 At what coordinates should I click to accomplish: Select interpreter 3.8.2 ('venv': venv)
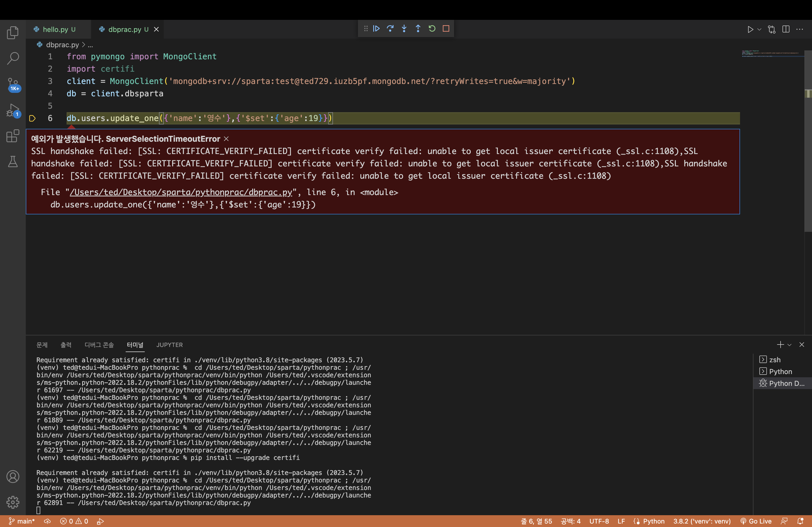pyautogui.click(x=702, y=521)
